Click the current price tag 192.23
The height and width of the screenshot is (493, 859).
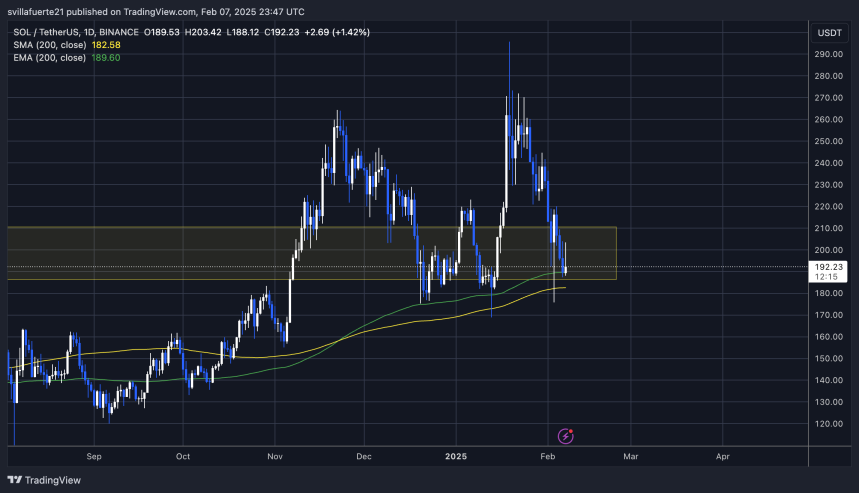(x=828, y=271)
